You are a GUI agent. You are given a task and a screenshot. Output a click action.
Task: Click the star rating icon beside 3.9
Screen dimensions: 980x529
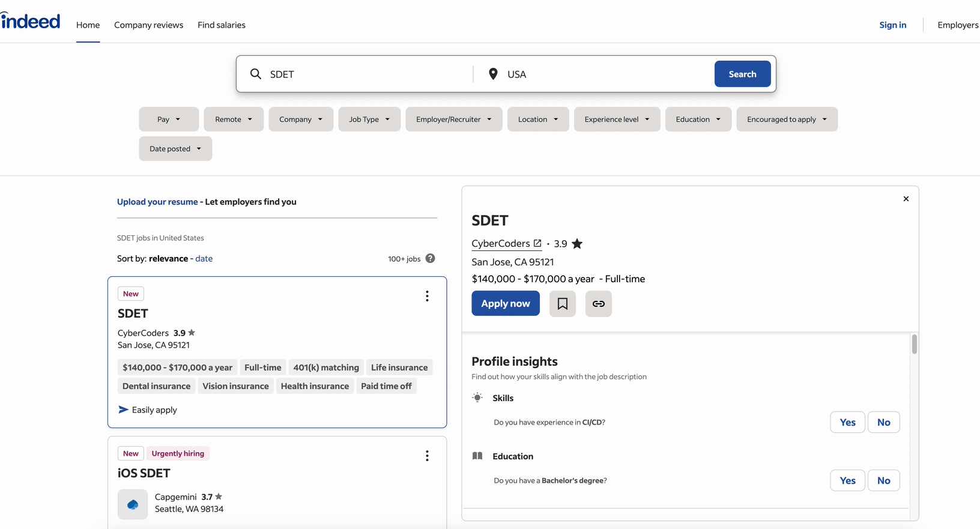(x=577, y=243)
